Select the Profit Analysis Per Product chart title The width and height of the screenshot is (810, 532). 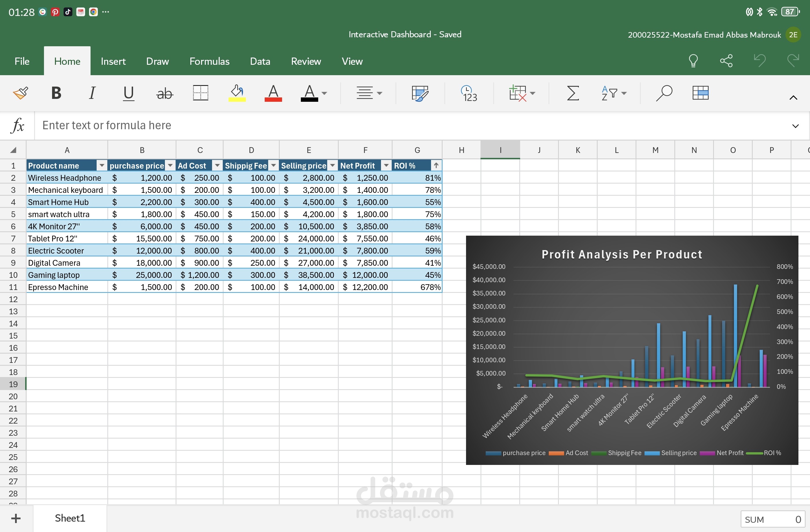(x=622, y=254)
